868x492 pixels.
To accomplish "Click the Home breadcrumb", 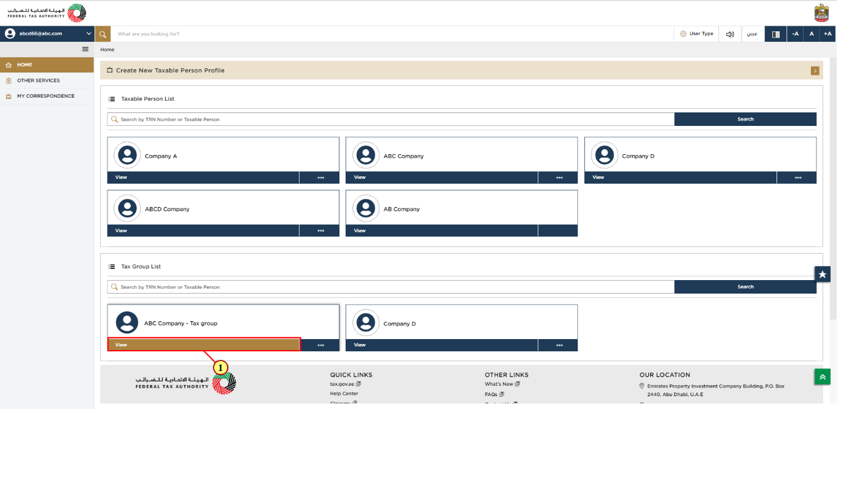I will (107, 50).
